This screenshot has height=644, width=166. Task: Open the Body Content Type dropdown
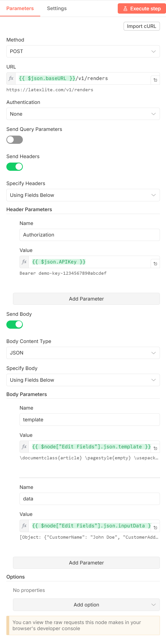[x=83, y=353]
